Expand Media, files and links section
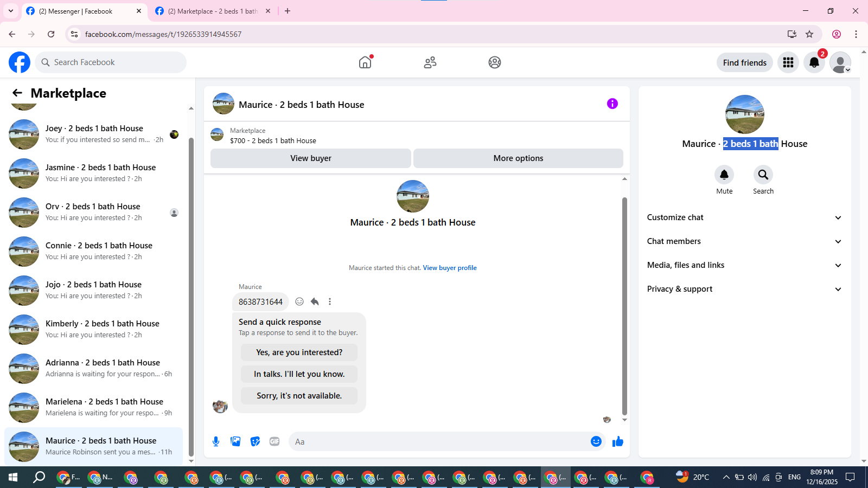The height and width of the screenshot is (488, 868). pos(744,265)
